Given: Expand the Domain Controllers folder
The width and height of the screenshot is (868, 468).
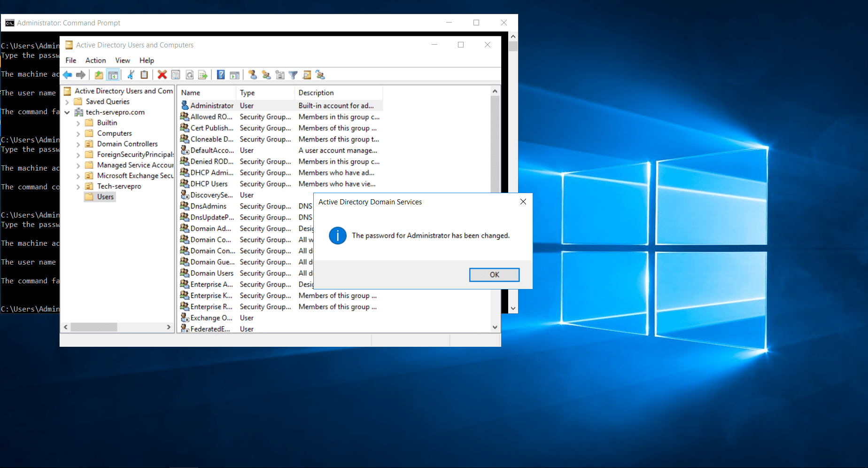Looking at the screenshot, I should [78, 144].
